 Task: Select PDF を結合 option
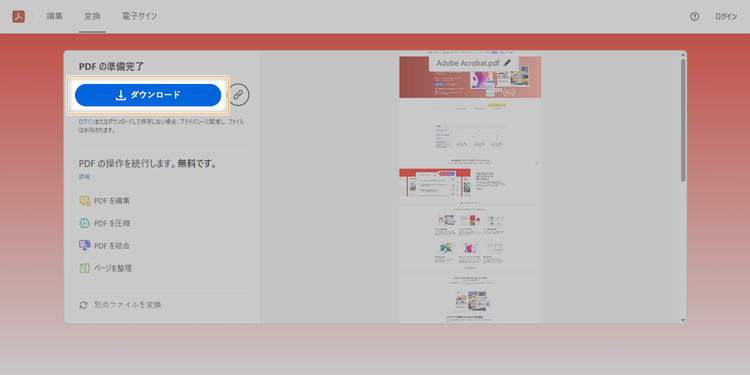point(105,246)
